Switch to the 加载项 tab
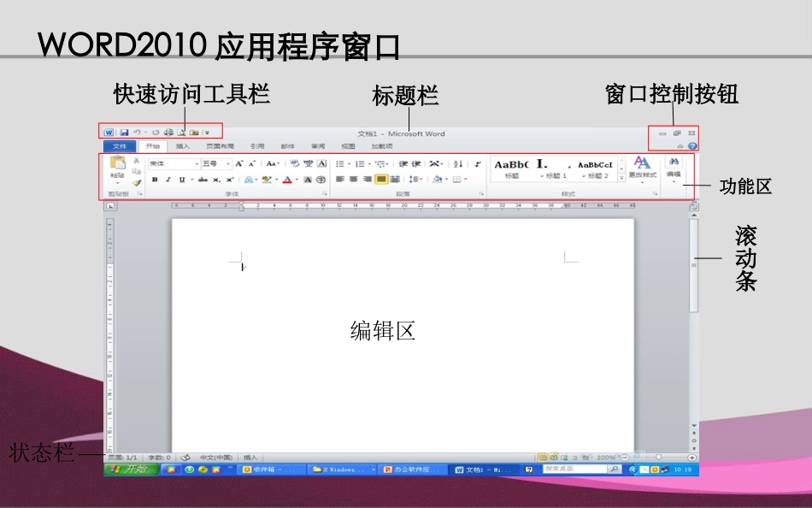Screen dimensions: 812x508 pyautogui.click(x=382, y=146)
